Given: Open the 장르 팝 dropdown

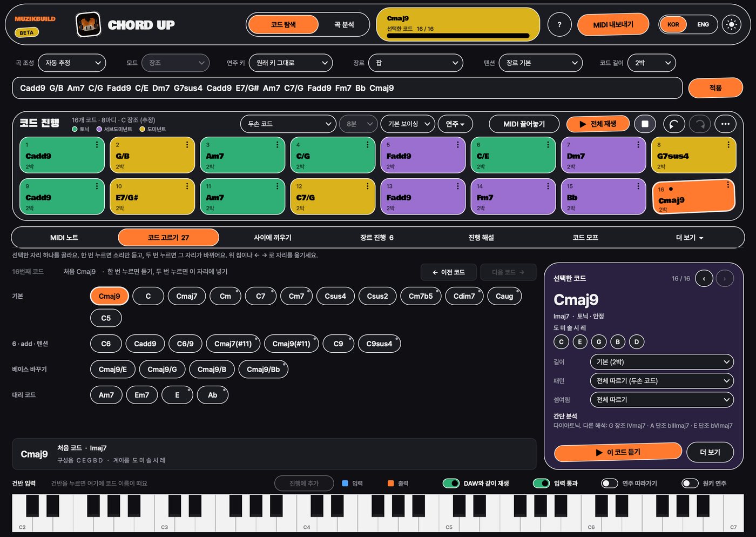Looking at the screenshot, I should (416, 63).
